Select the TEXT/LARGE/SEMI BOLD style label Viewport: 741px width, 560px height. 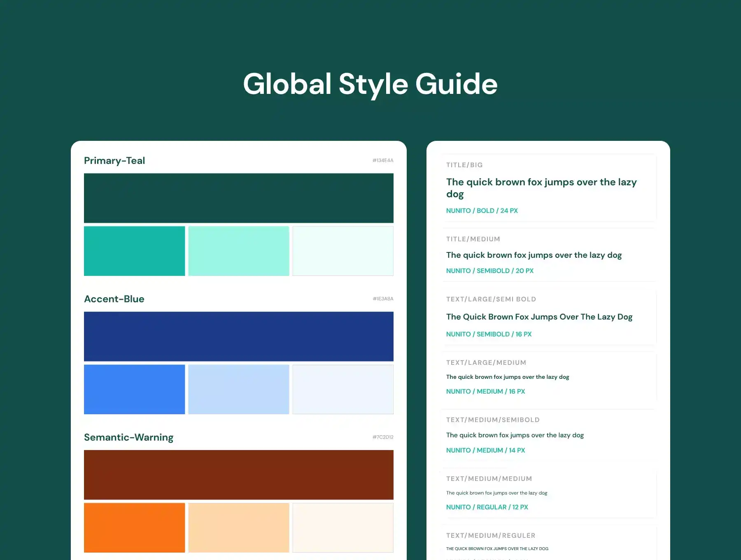click(x=491, y=299)
